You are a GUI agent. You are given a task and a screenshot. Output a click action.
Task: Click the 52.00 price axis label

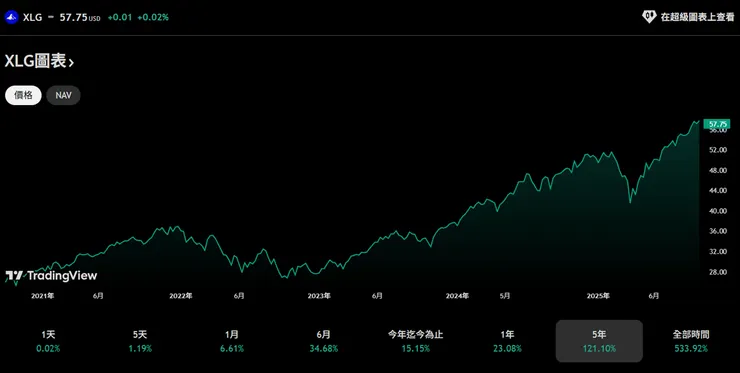point(718,150)
